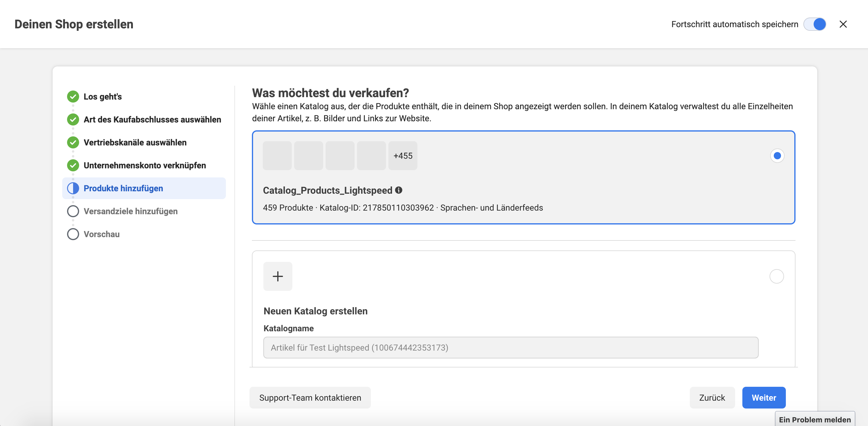This screenshot has height=426, width=868.
Task: Report an issue via Ein Problem melden
Action: [x=815, y=419]
